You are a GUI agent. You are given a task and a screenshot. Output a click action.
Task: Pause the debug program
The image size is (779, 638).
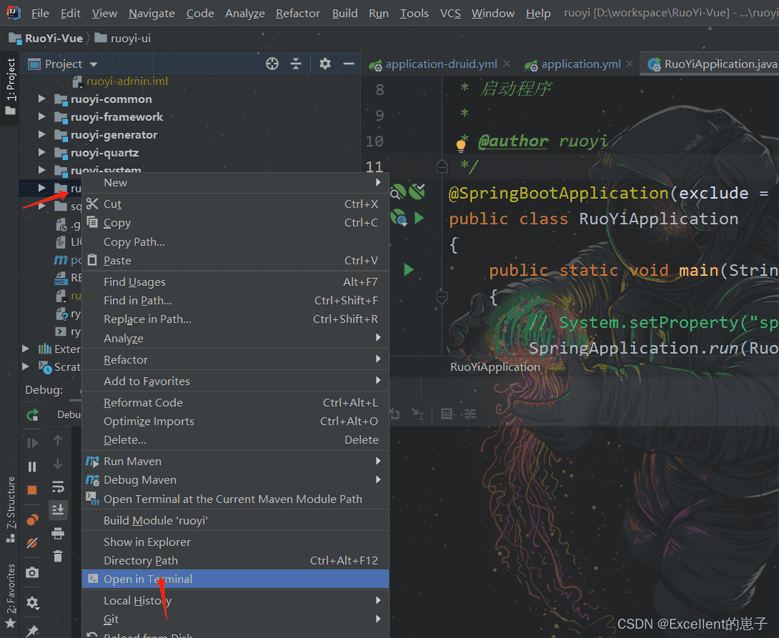pos(32,467)
